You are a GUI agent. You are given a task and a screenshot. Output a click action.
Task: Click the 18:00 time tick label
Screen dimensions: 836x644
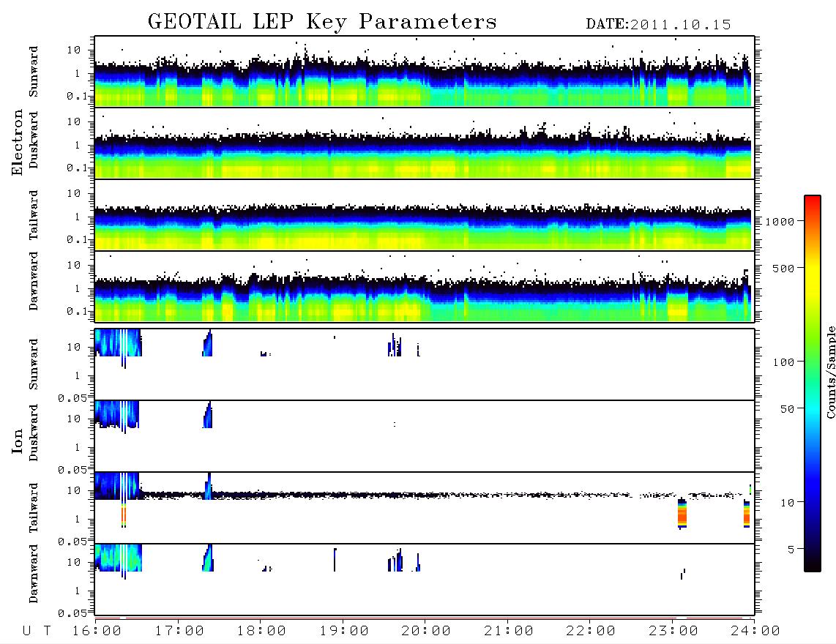261,632
